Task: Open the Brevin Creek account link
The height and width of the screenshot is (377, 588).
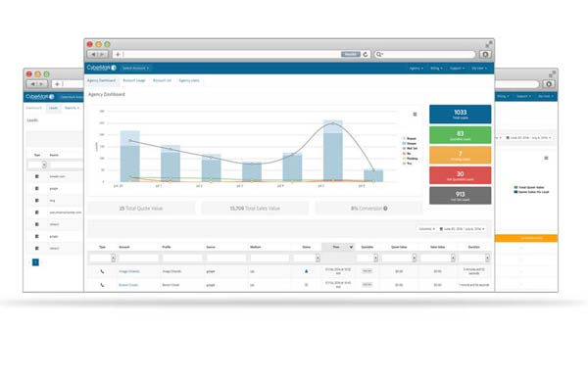Action: pyautogui.click(x=128, y=285)
